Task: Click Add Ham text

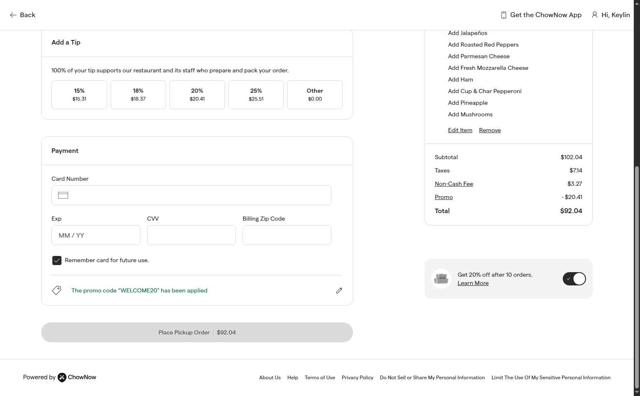Action: [460, 80]
